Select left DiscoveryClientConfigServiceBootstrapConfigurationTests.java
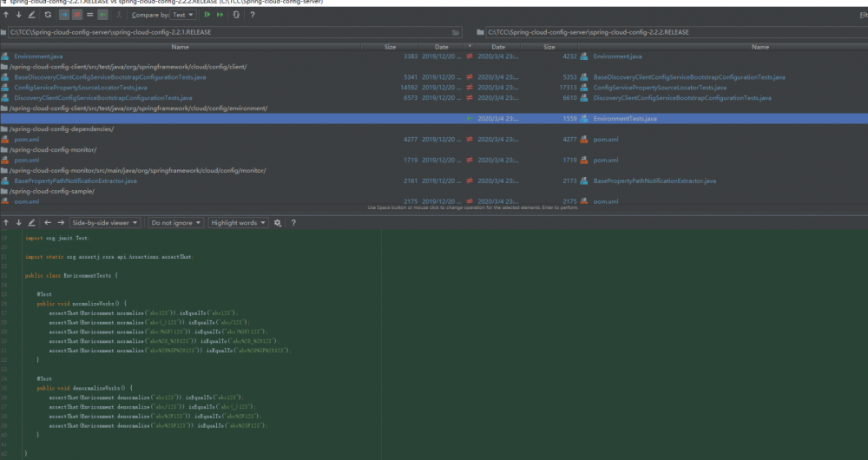 103,98
